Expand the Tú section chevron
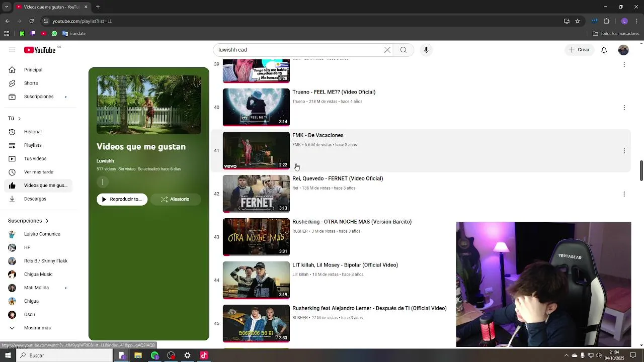Screen dimensions: 644x362 pos(19,119)
